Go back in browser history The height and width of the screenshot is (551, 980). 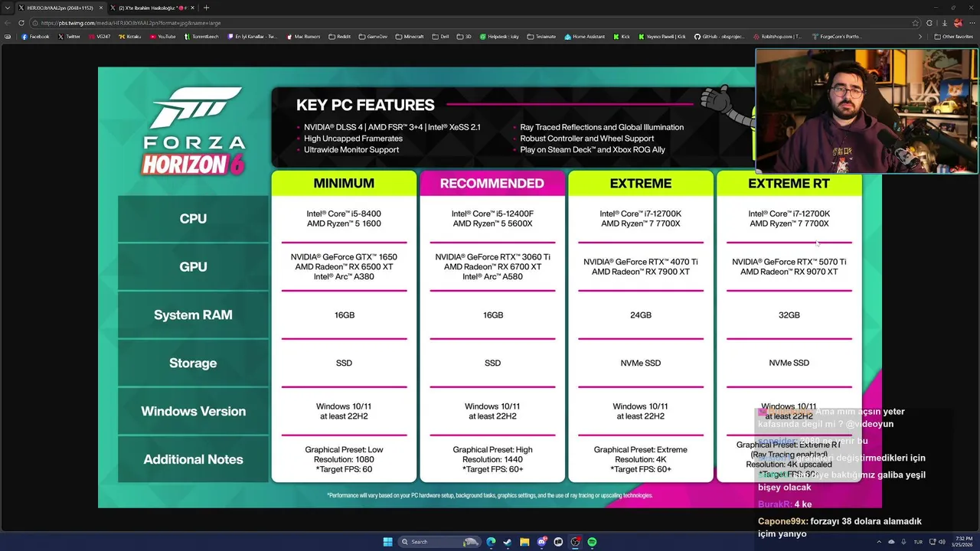[8, 23]
